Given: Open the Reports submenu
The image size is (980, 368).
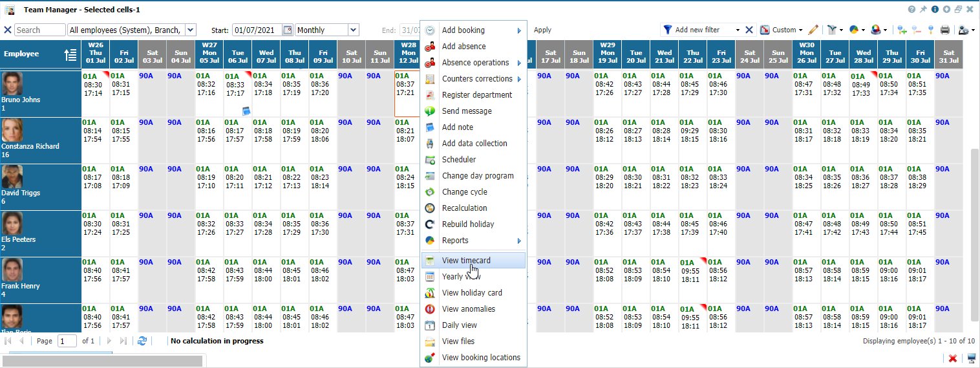Looking at the screenshot, I should click(455, 241).
